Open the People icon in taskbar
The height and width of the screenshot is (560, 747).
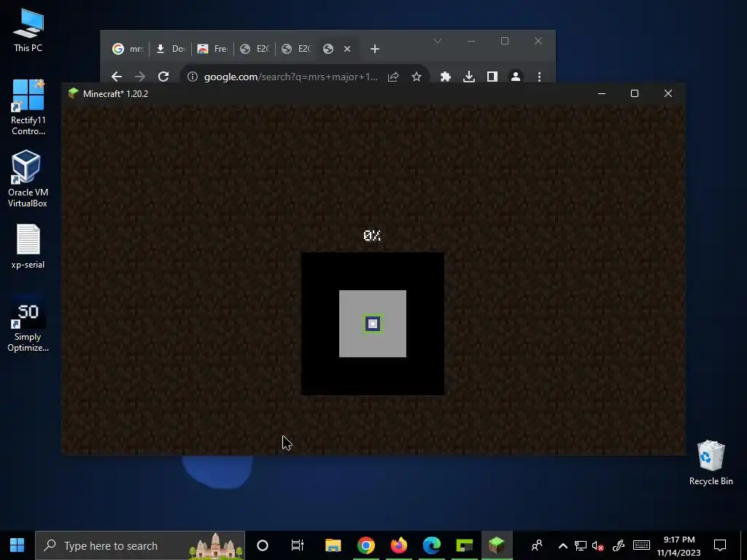[537, 545]
